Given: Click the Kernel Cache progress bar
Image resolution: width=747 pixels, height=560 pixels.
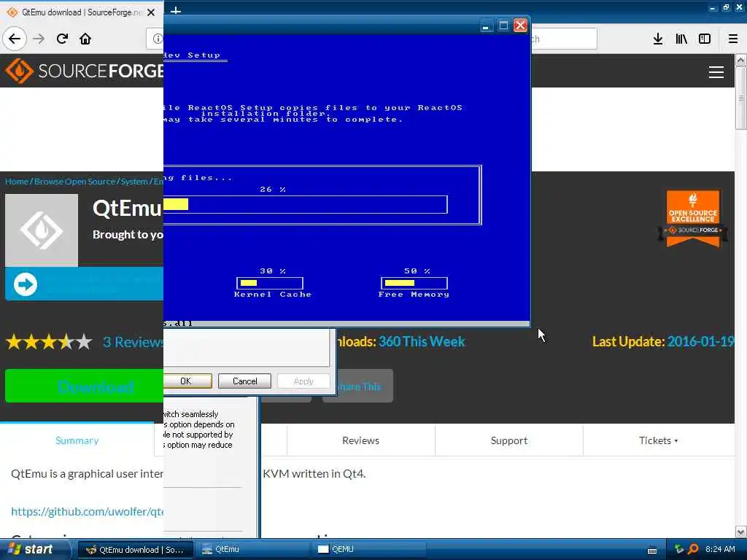Looking at the screenshot, I should tap(270, 283).
